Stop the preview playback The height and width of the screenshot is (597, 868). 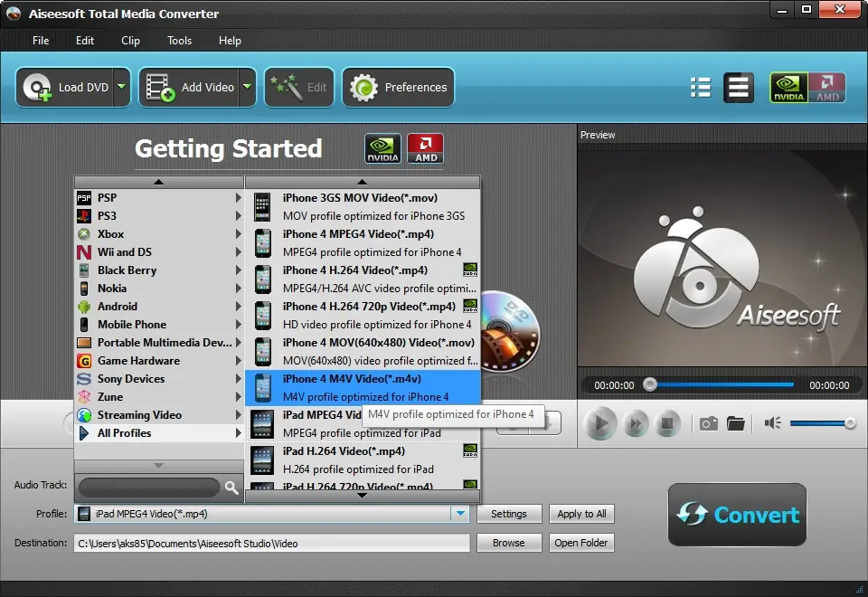tap(667, 424)
